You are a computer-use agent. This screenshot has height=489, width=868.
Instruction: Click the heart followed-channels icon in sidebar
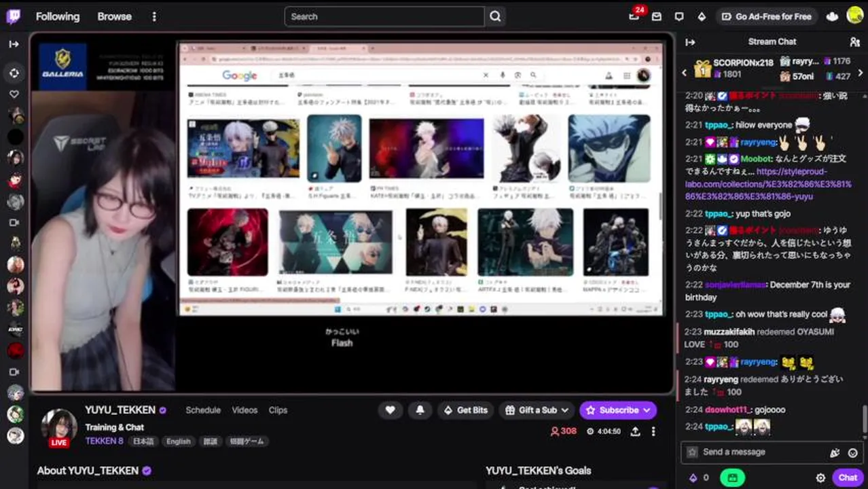pos(14,94)
